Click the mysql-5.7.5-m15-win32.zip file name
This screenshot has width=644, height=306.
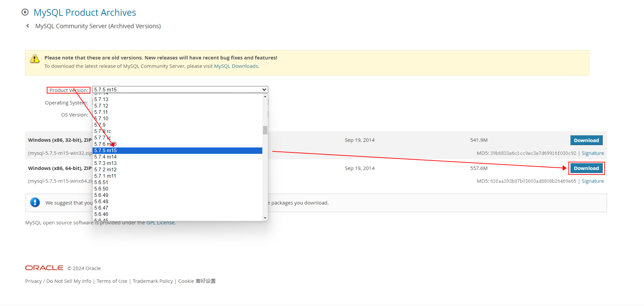tap(60, 153)
